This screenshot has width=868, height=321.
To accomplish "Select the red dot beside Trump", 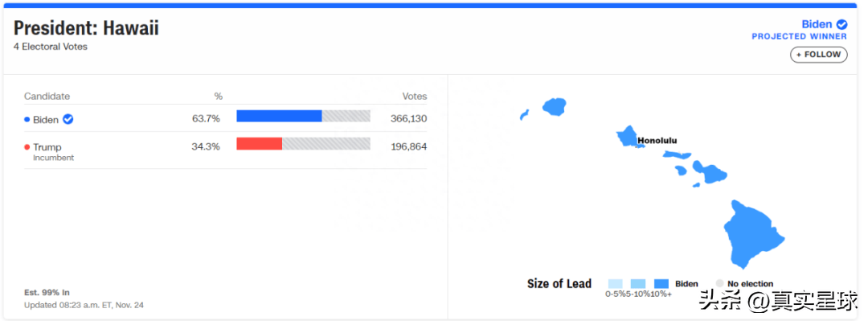I will pyautogui.click(x=27, y=147).
